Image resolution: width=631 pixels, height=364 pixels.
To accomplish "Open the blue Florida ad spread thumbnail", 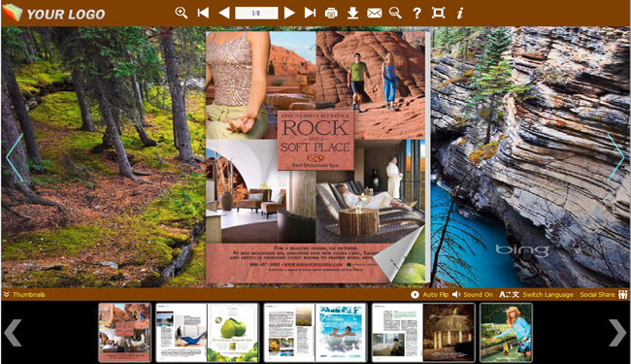I will coord(315,333).
